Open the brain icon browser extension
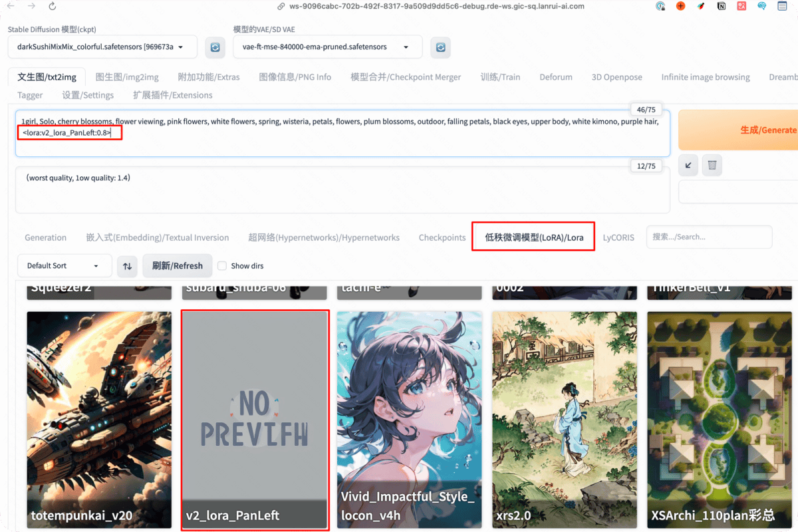Image resolution: width=798 pixels, height=532 pixels. tap(762, 6)
